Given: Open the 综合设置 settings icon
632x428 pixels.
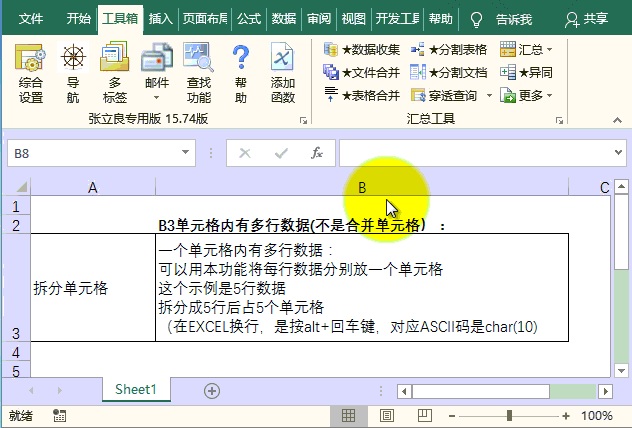Looking at the screenshot, I should (31, 74).
